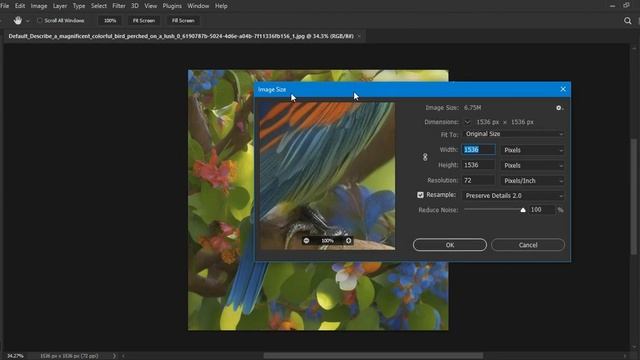Click the Width input field
Viewport: 640px width, 360px height.
(478, 150)
